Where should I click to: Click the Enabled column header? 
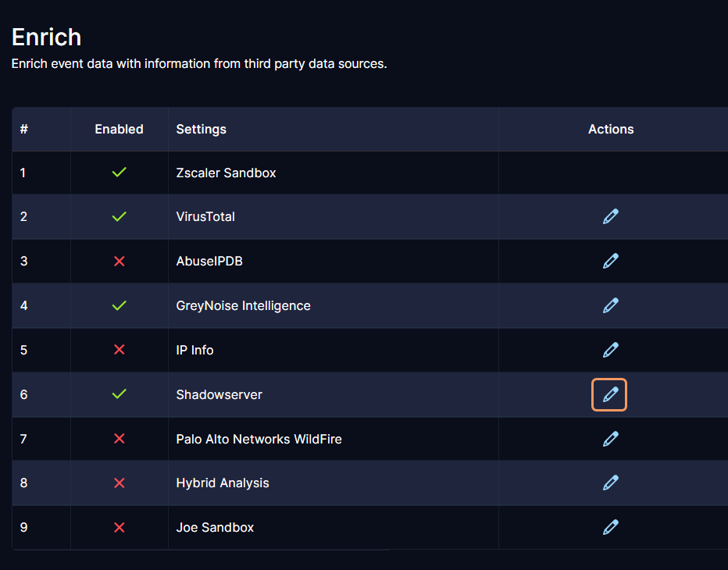[119, 129]
